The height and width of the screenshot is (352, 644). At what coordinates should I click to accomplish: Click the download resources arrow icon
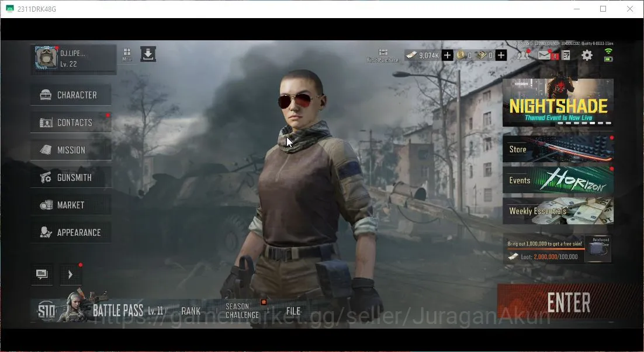tap(148, 54)
